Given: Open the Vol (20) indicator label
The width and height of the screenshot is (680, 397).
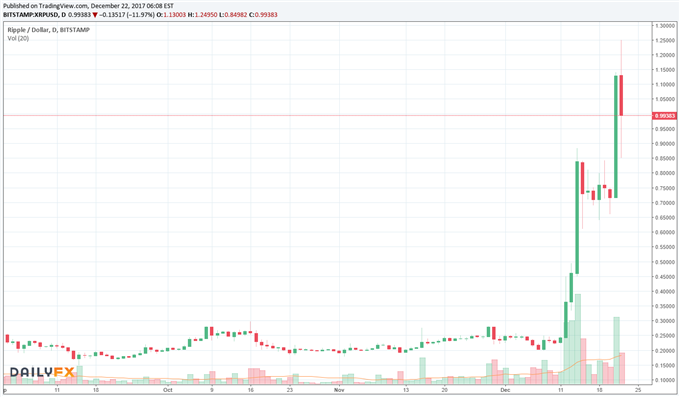Looking at the screenshot, I should pyautogui.click(x=18, y=38).
